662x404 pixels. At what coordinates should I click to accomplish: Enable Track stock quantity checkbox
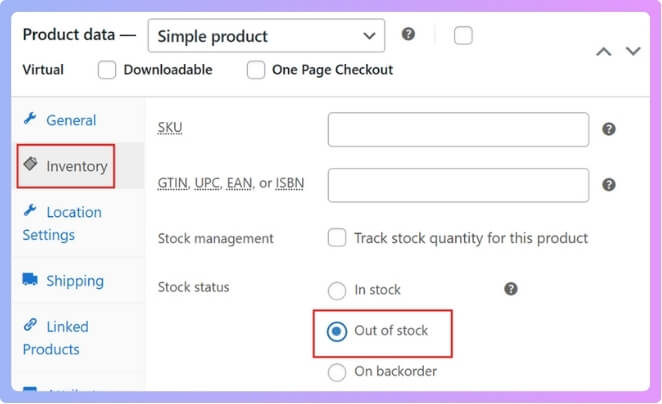point(337,238)
